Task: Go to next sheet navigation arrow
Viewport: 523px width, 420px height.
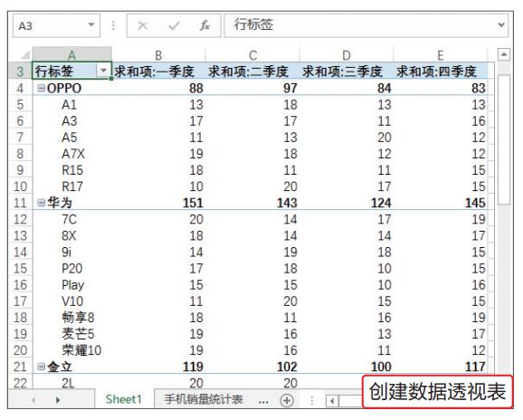Action: [58, 400]
